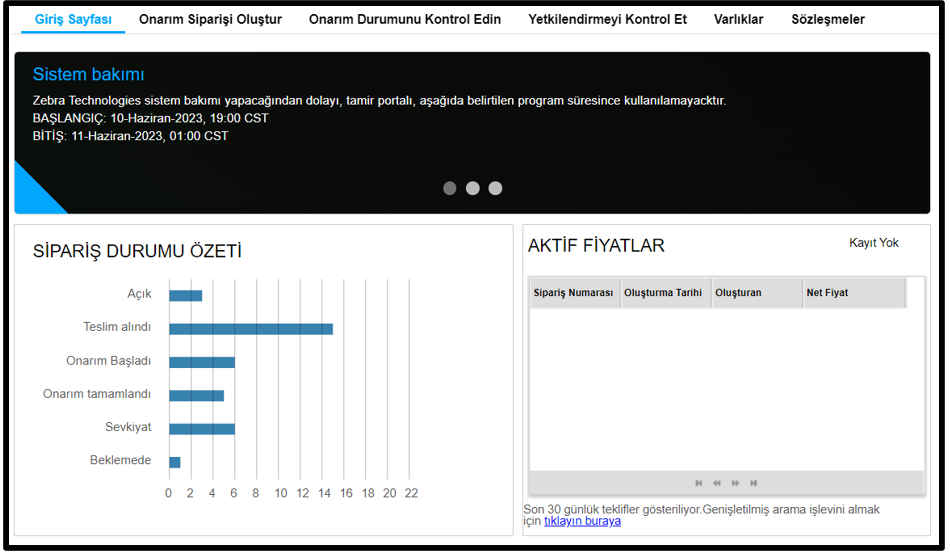Image resolution: width=950 pixels, height=555 pixels.
Task: Sort by Net Fiyat column header
Action: [854, 293]
